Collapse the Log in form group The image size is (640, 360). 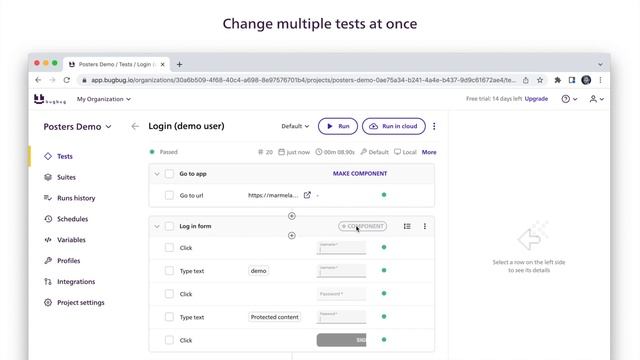point(157,226)
